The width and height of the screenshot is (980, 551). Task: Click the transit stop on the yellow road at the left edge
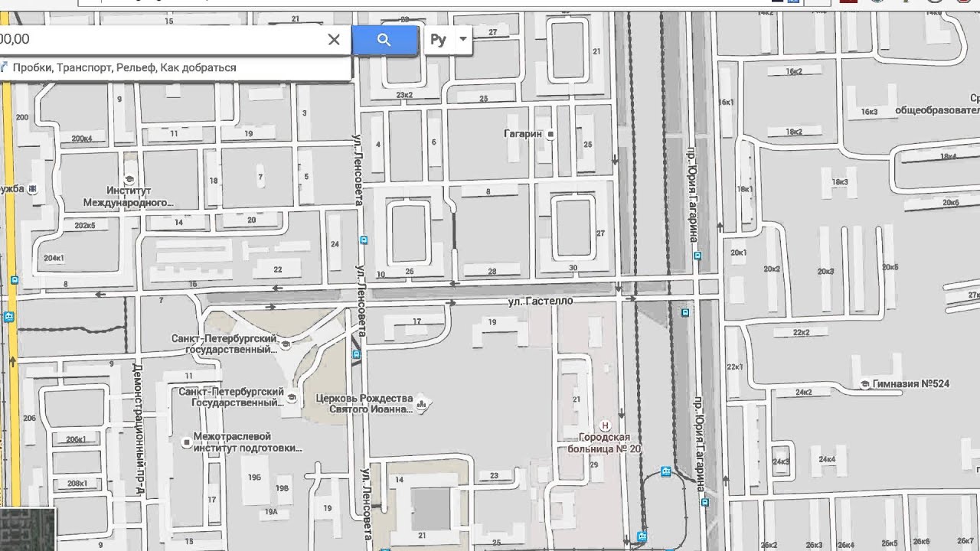[9, 316]
